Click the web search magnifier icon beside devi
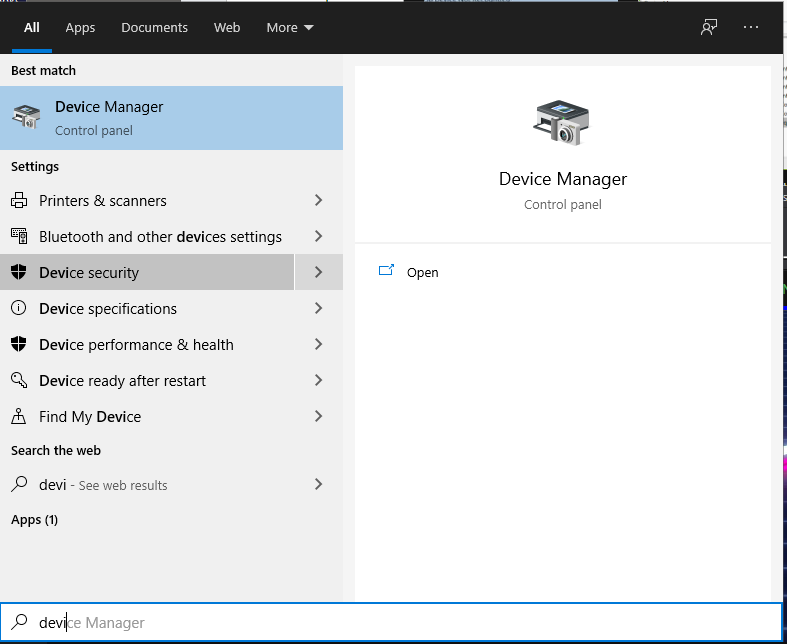Screen dimensions: 787x644 [19, 484]
